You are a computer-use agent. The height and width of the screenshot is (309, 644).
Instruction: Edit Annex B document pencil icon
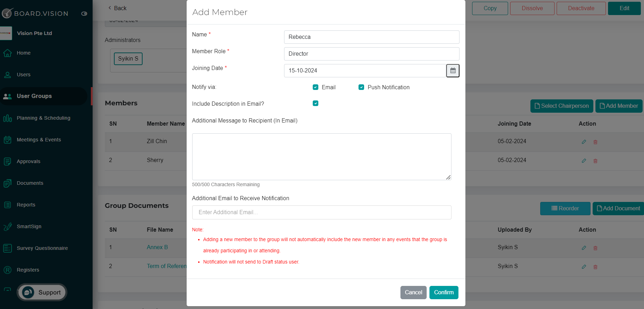click(x=584, y=248)
